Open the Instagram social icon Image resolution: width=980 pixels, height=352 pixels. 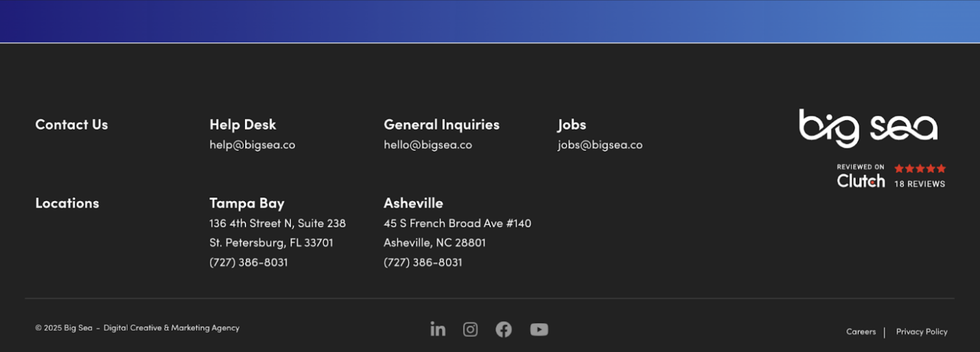[470, 329]
